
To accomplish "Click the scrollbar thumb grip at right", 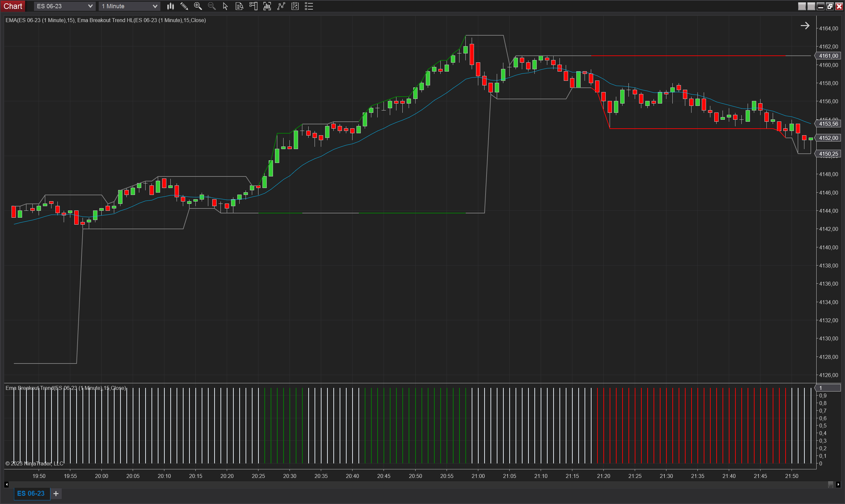I will [830, 485].
